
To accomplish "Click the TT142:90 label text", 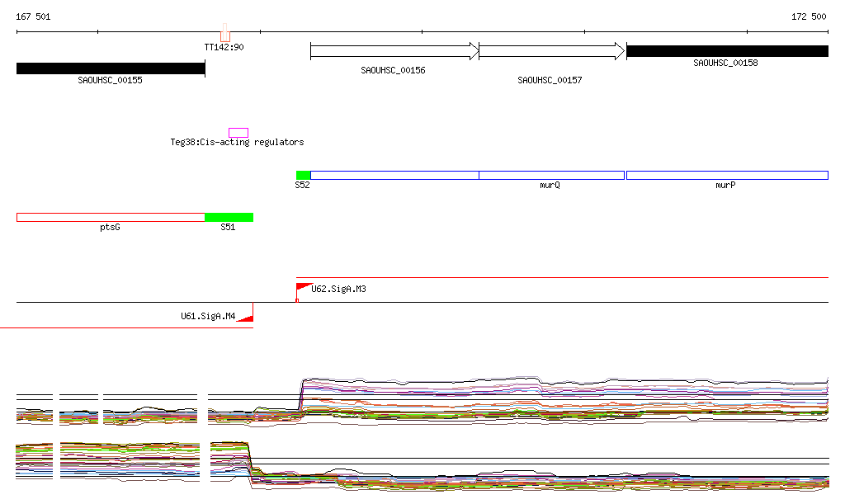I will pyautogui.click(x=224, y=47).
